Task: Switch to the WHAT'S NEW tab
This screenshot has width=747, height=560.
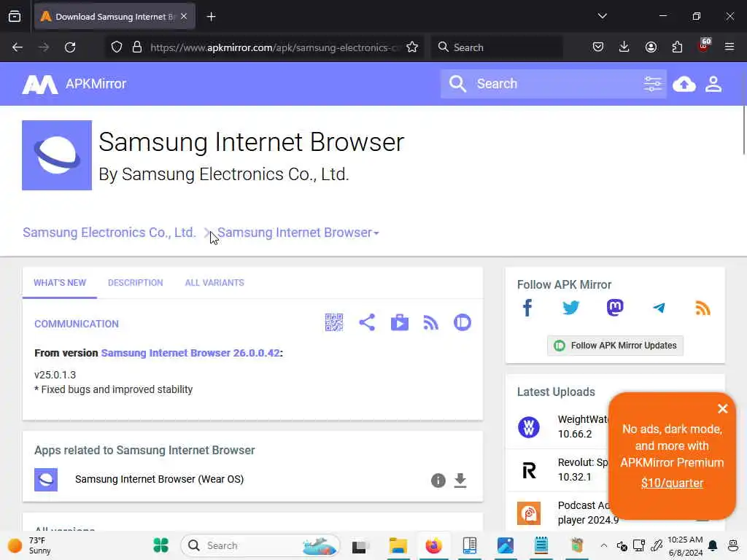Action: tap(60, 283)
